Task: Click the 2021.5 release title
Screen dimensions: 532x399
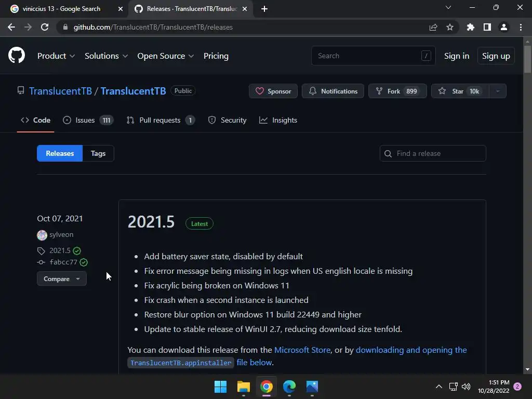Action: (151, 222)
